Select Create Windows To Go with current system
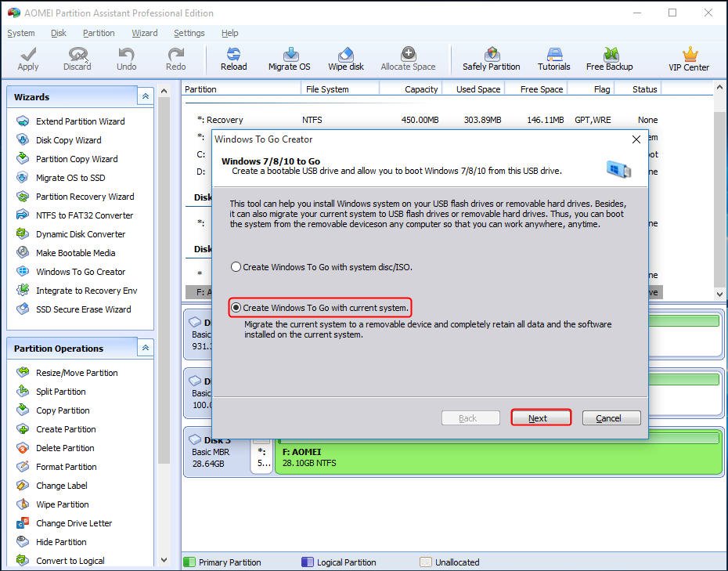 [320, 308]
